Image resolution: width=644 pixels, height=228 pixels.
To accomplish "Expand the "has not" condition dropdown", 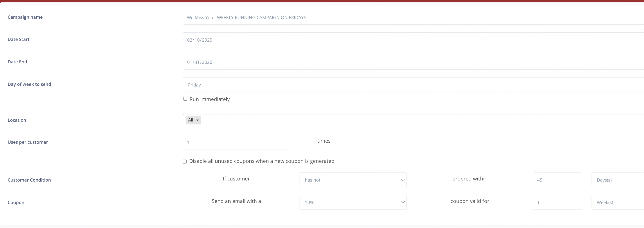I will pos(353,180).
